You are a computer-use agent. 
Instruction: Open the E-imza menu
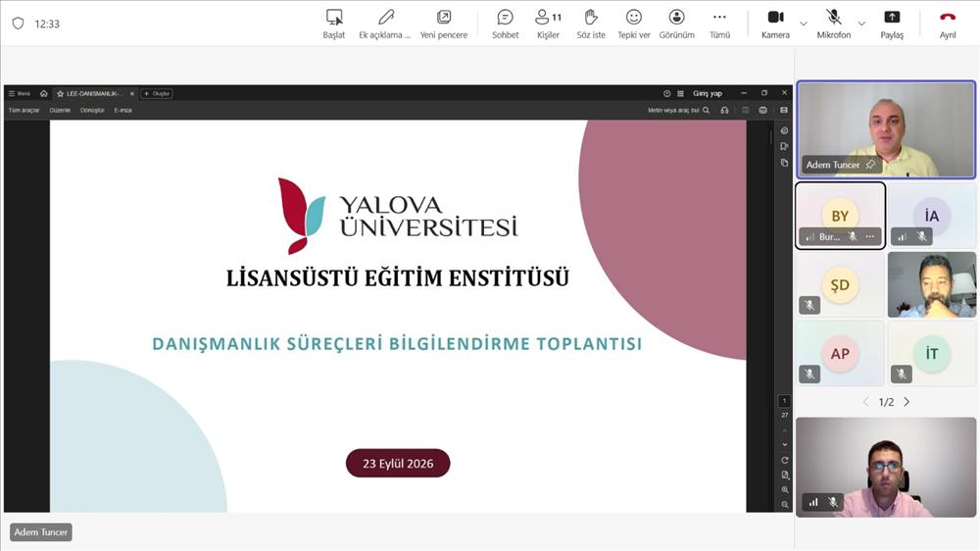[x=123, y=110]
